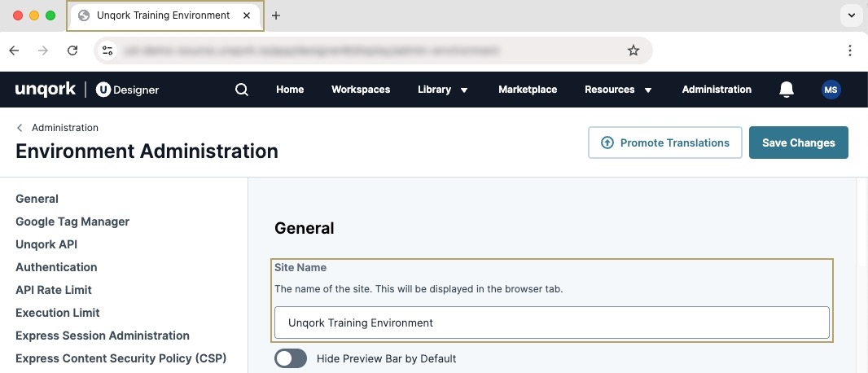Screen dimensions: 868x373
Task: Toggle Hide Preview Bar by Default
Action: (x=291, y=358)
